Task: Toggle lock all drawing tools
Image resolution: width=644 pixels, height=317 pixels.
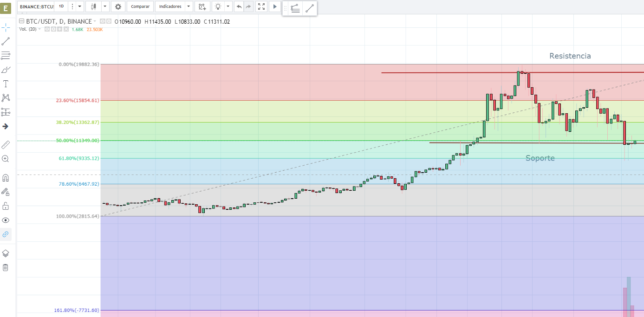Action: pos(6,206)
